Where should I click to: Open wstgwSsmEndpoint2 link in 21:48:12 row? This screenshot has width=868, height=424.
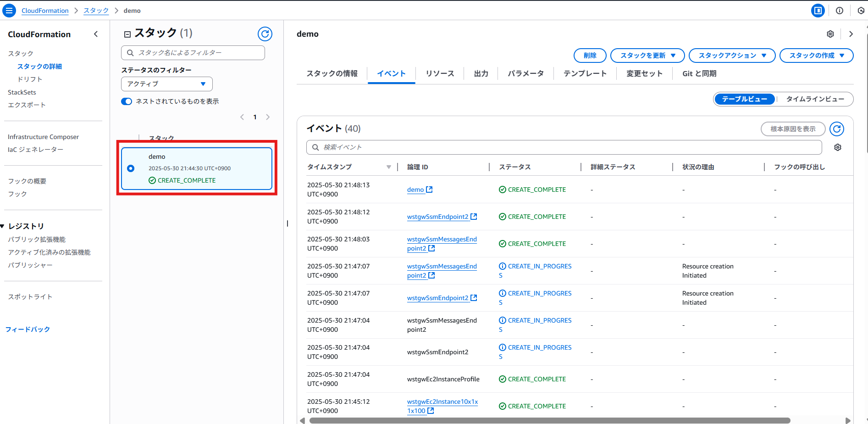(438, 217)
